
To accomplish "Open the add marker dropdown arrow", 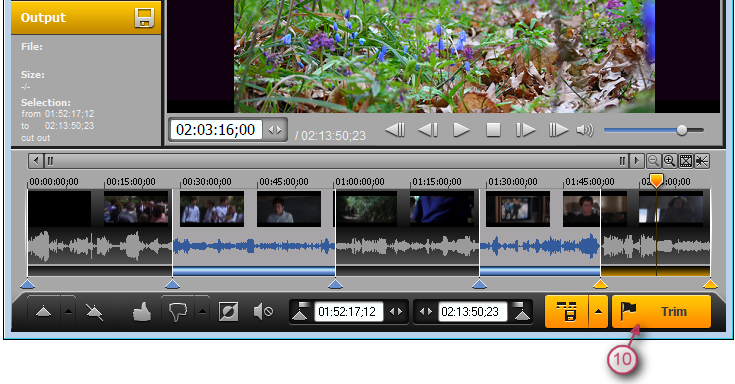I will coord(68,311).
